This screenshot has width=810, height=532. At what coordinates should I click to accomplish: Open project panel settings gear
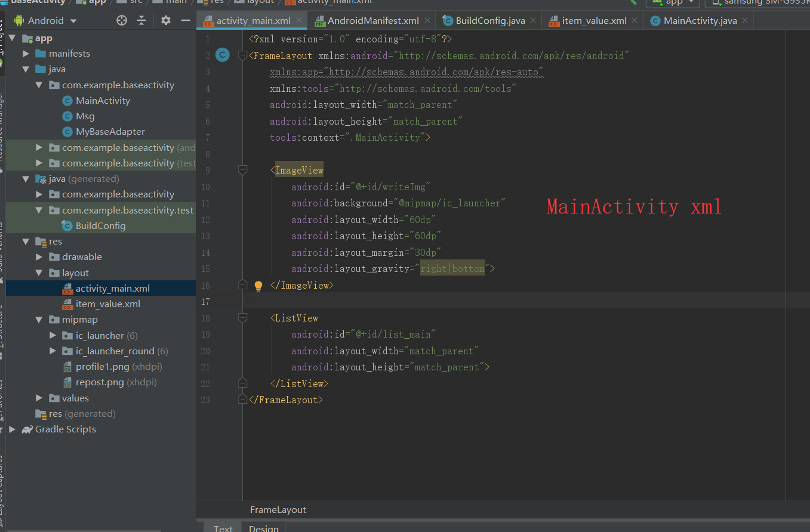coord(166,20)
